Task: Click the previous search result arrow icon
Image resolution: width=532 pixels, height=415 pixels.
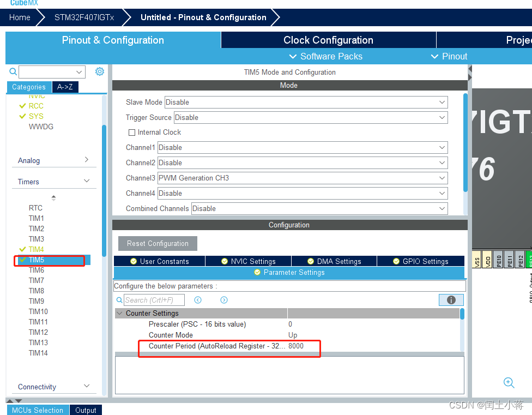Action: click(x=198, y=300)
